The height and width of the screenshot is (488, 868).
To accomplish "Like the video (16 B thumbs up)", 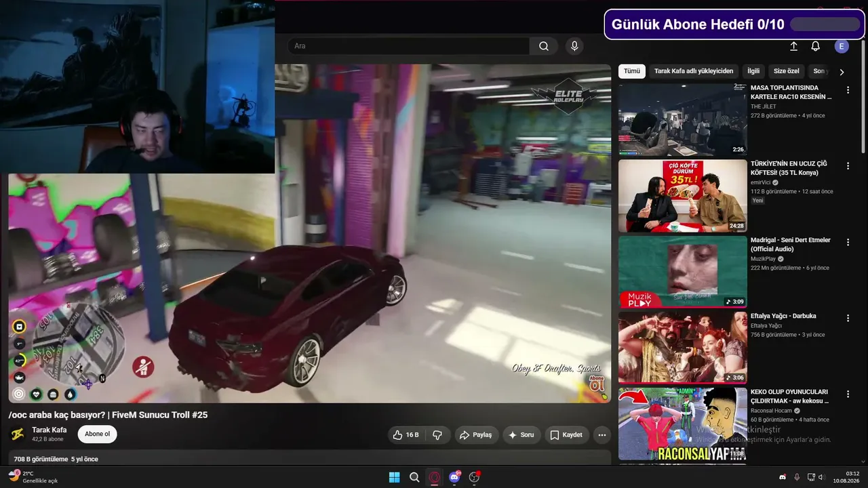I will 406,435.
